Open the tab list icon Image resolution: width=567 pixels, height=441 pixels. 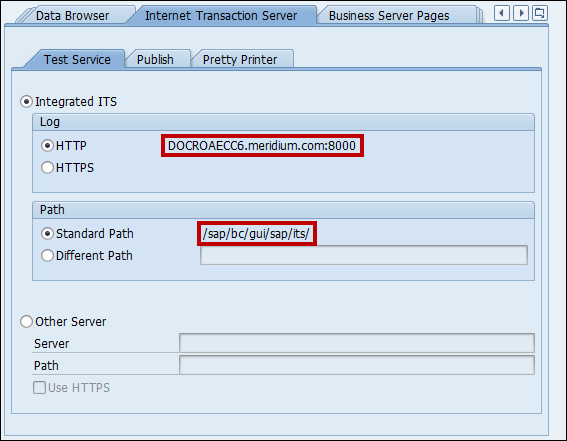(x=540, y=13)
